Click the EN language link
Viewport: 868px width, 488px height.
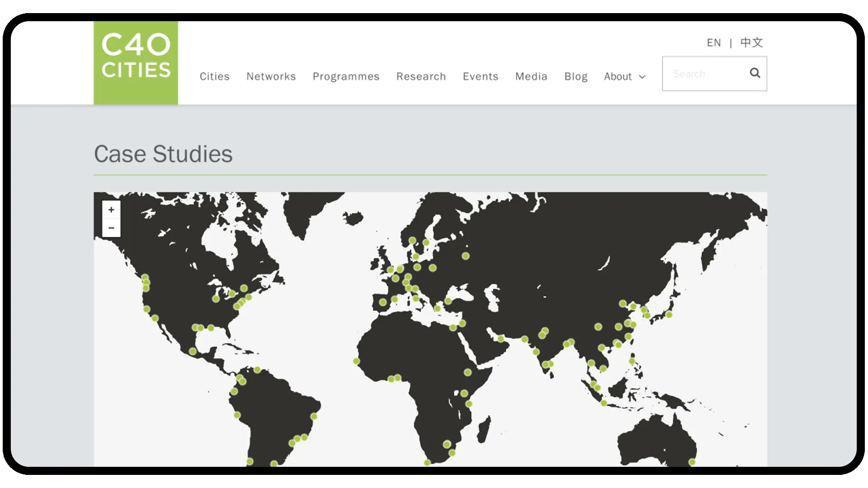(x=713, y=42)
